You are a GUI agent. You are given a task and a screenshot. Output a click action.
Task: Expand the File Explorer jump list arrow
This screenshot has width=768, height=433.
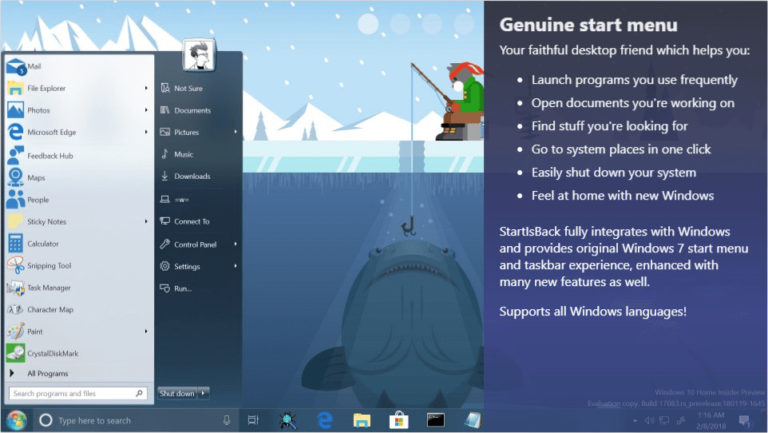coord(146,88)
